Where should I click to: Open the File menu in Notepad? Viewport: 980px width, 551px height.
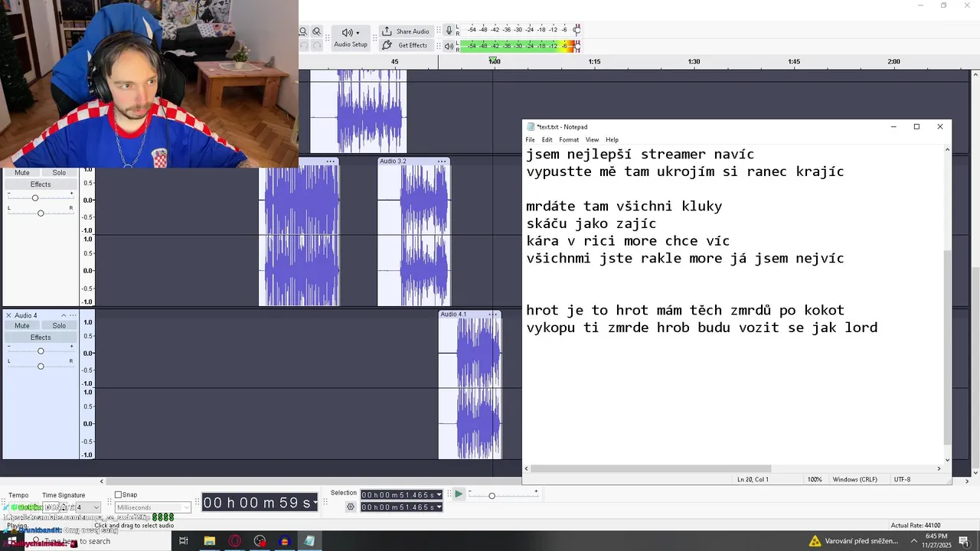(x=530, y=140)
